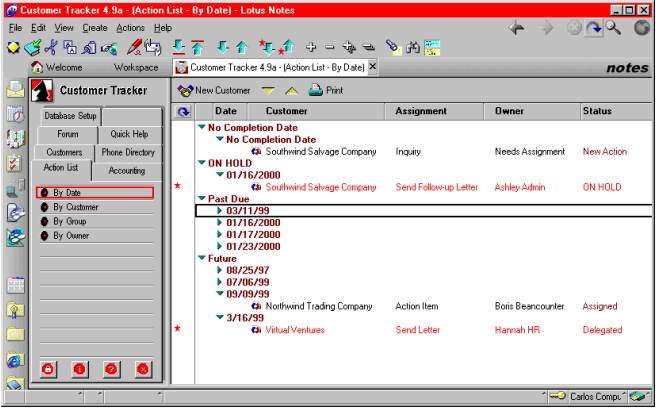The image size is (656, 408).
Task: Click the red star down arrow icon
Action: pyautogui.click(x=266, y=47)
